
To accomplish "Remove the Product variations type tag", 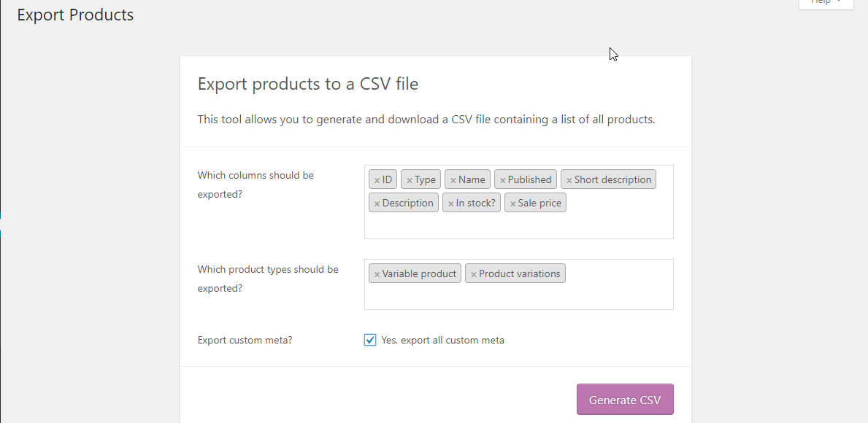I will point(474,274).
